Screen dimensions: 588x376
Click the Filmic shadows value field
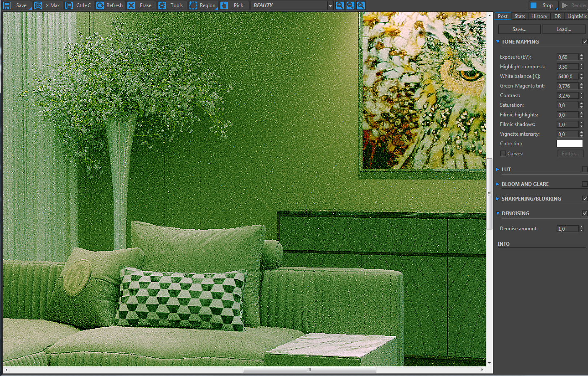(x=567, y=124)
